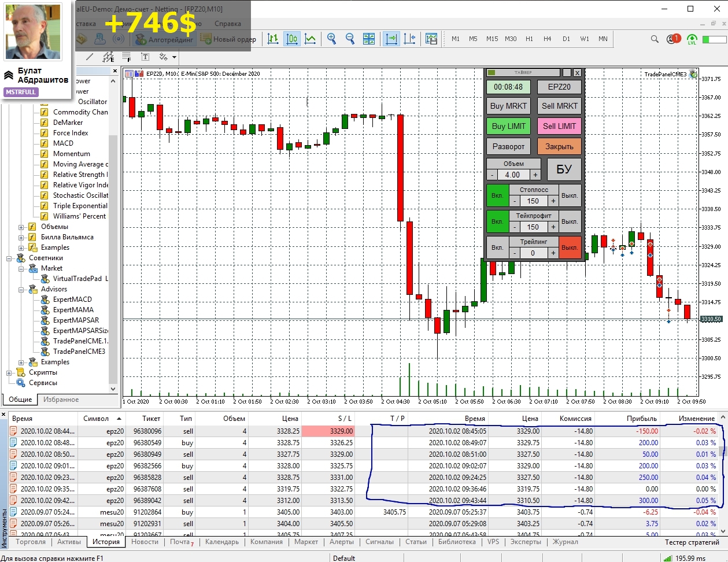Expand the Билла Вильямса folder
728x562 pixels.
point(21,237)
